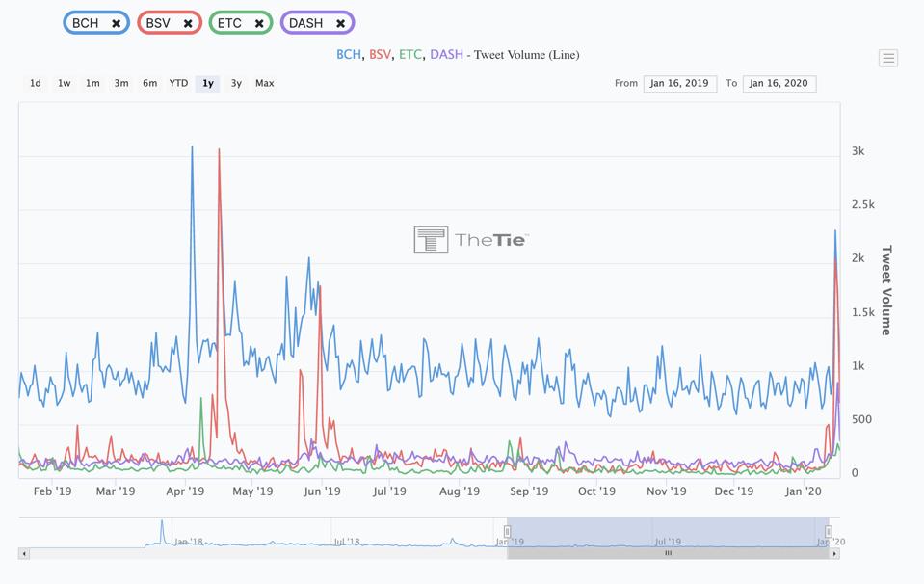
Task: Click the '3k' y-axis label
Action: coord(858,151)
